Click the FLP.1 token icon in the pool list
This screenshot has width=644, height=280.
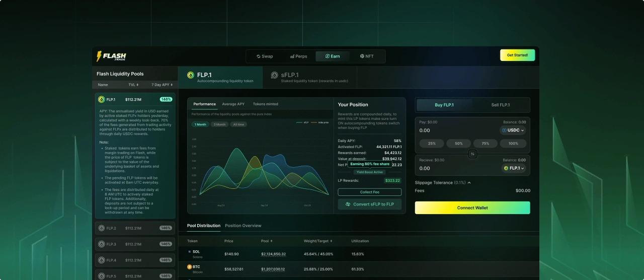tap(101, 100)
